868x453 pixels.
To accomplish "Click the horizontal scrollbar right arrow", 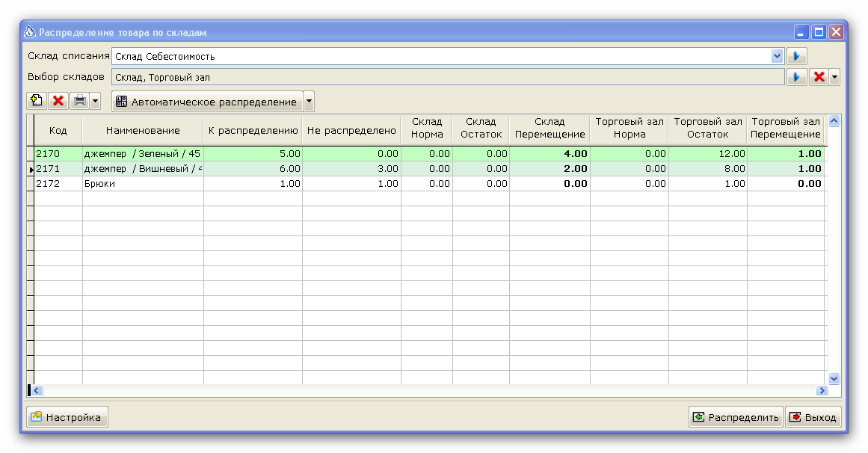I will coord(822,390).
